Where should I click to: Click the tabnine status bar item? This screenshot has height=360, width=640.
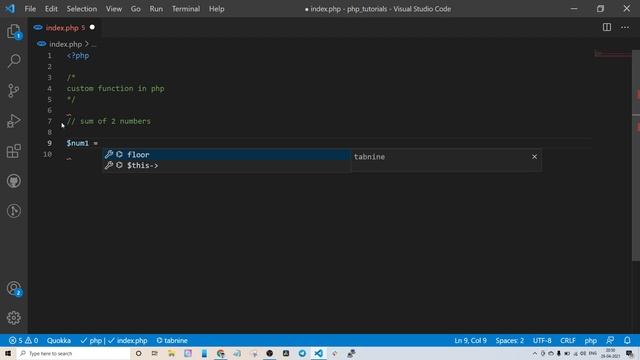point(172,340)
